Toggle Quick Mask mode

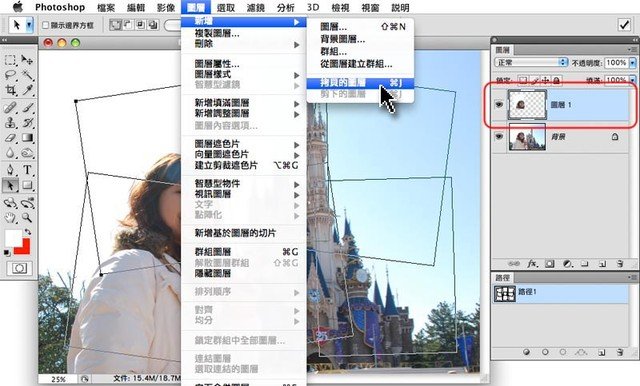pos(19,268)
